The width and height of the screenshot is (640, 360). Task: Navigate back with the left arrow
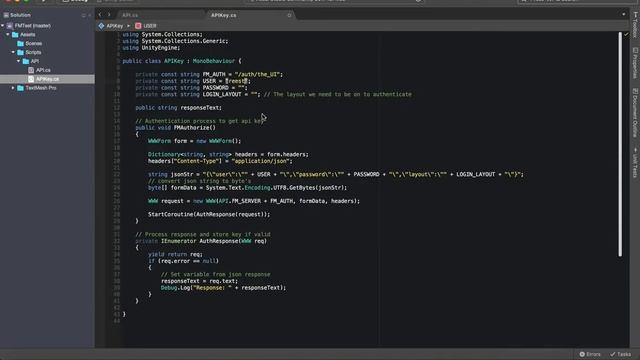coord(100,15)
